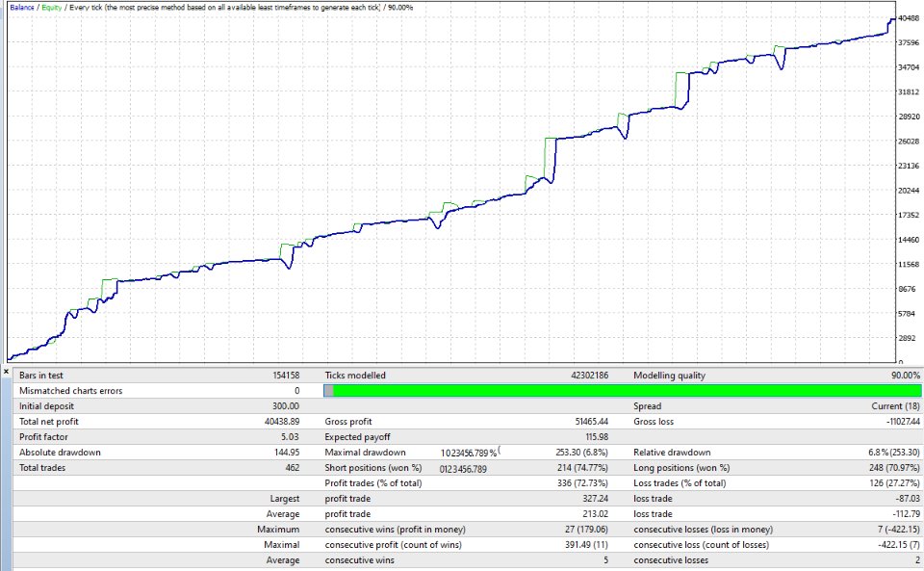Select the largest profit trade value 327.24
924x571 pixels.
[595, 499]
